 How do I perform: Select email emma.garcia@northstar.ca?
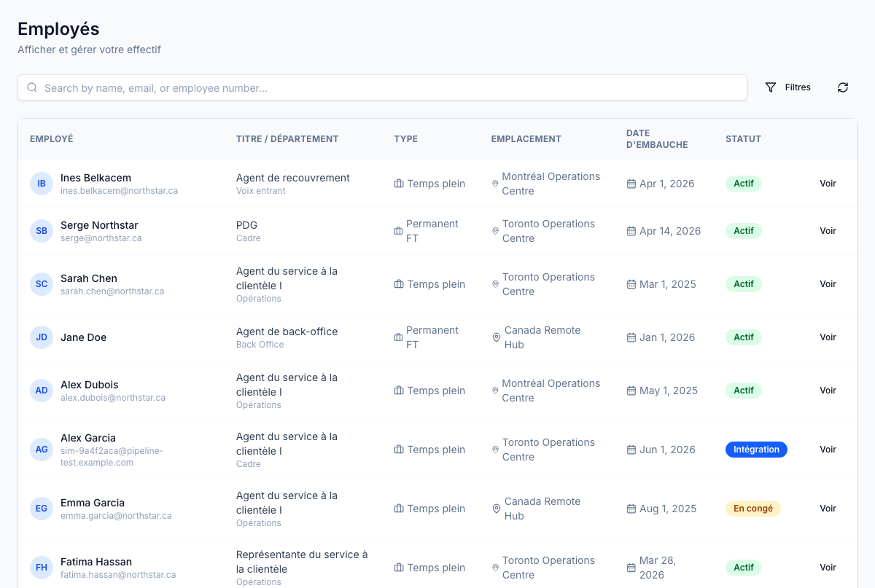tap(116, 516)
